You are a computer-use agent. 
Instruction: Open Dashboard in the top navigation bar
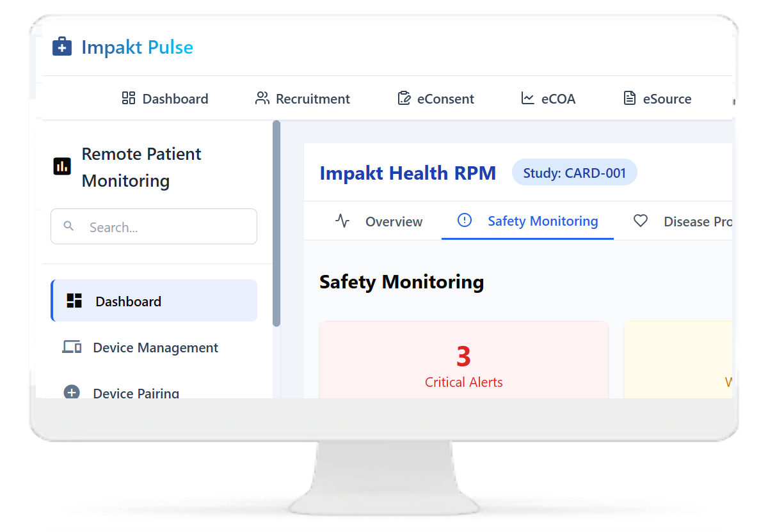point(164,98)
